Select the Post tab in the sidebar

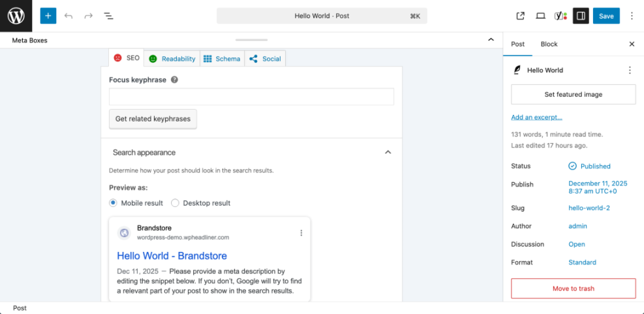(517, 44)
